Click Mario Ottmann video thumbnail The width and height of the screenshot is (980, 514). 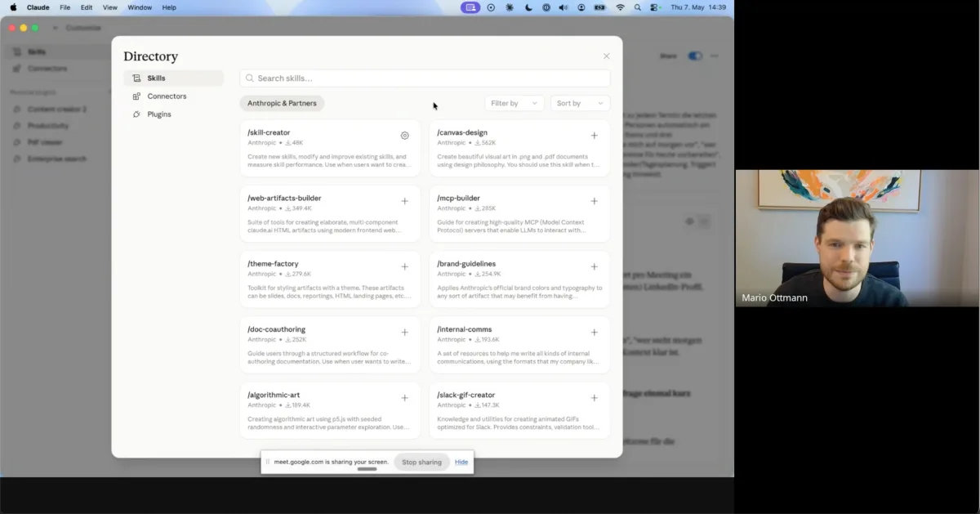point(857,239)
